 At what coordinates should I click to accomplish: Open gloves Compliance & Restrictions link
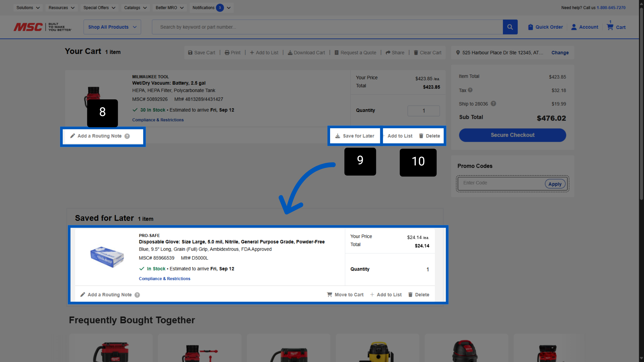[164, 278]
